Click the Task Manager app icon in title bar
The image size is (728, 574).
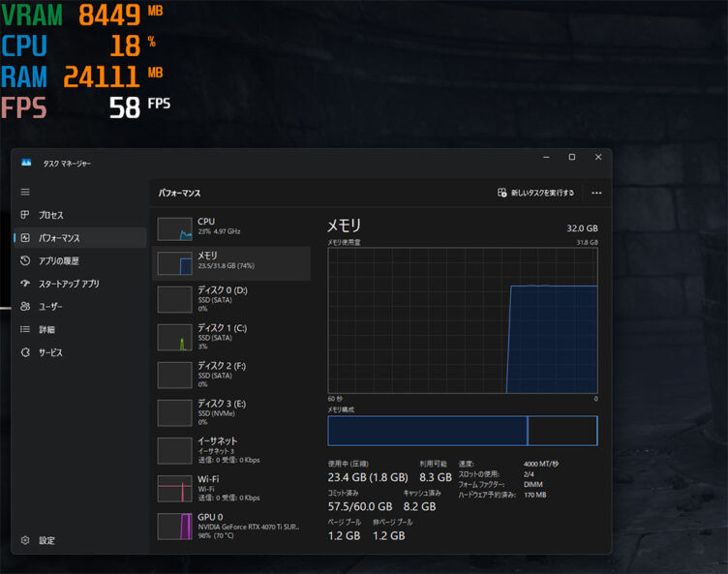[26, 163]
